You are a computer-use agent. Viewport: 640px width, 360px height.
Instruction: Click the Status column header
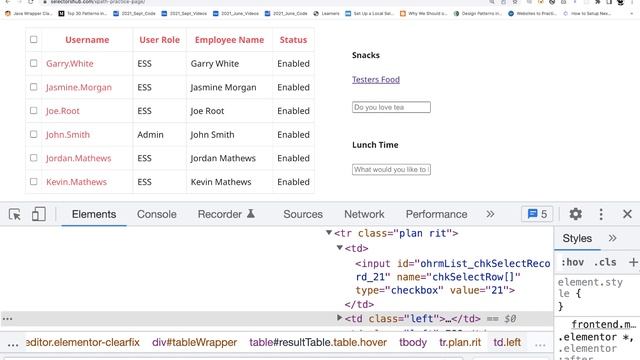click(293, 40)
